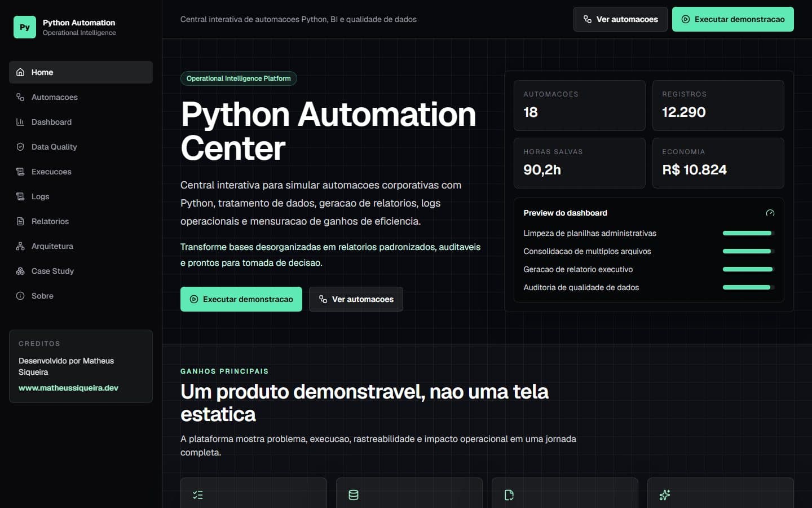Image resolution: width=812 pixels, height=508 pixels.
Task: Click Executar demonstracao in the top bar
Action: [x=733, y=19]
